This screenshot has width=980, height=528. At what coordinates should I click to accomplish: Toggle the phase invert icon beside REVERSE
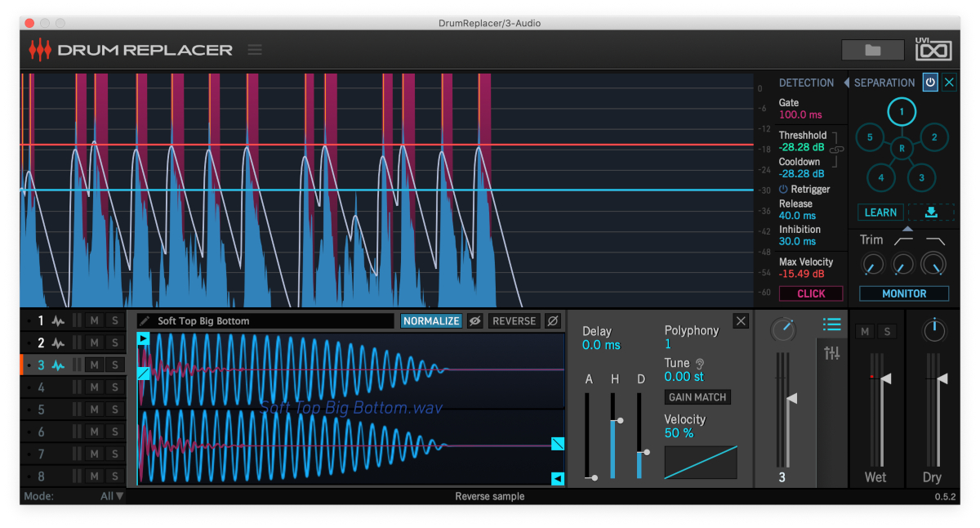[x=553, y=321]
